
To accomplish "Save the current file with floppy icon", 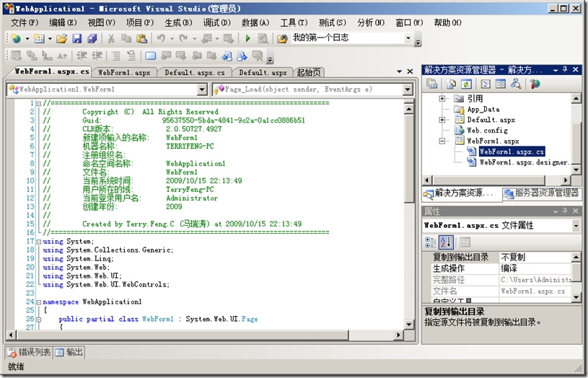I will (x=77, y=38).
